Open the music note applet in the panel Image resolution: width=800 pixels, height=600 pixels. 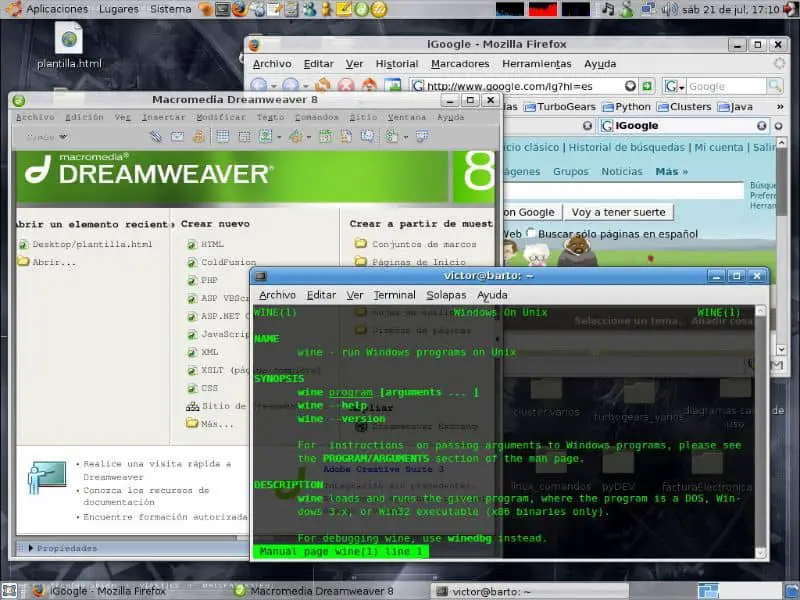click(x=608, y=9)
